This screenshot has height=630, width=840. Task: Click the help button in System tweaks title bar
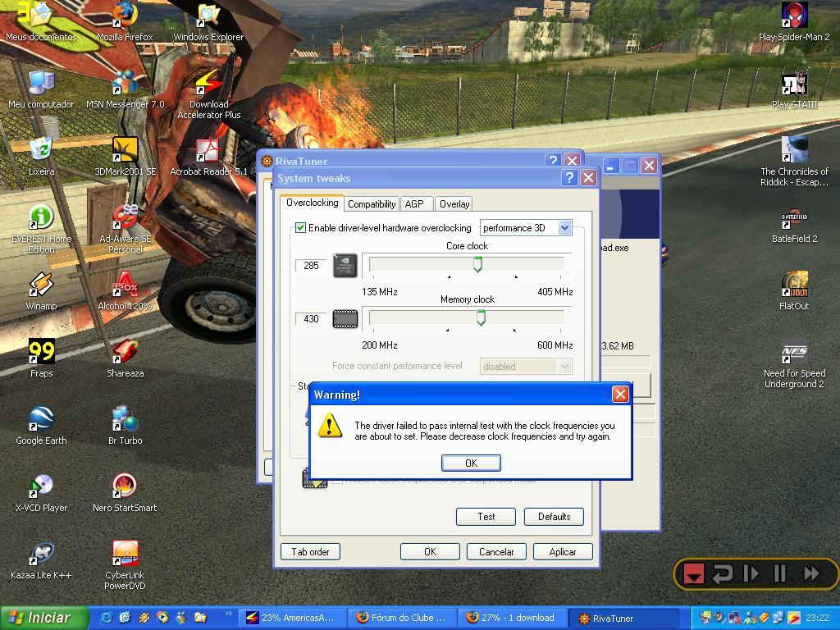pyautogui.click(x=569, y=177)
